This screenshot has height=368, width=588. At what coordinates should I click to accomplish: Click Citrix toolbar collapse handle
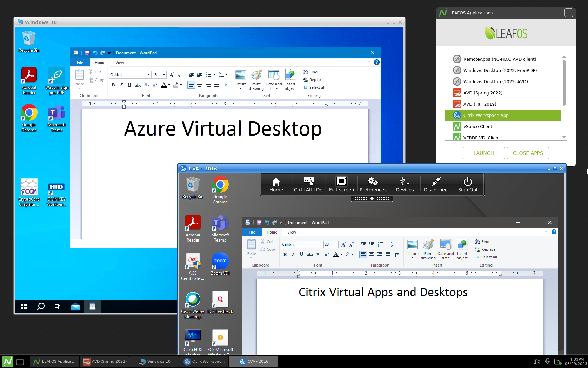[372, 198]
